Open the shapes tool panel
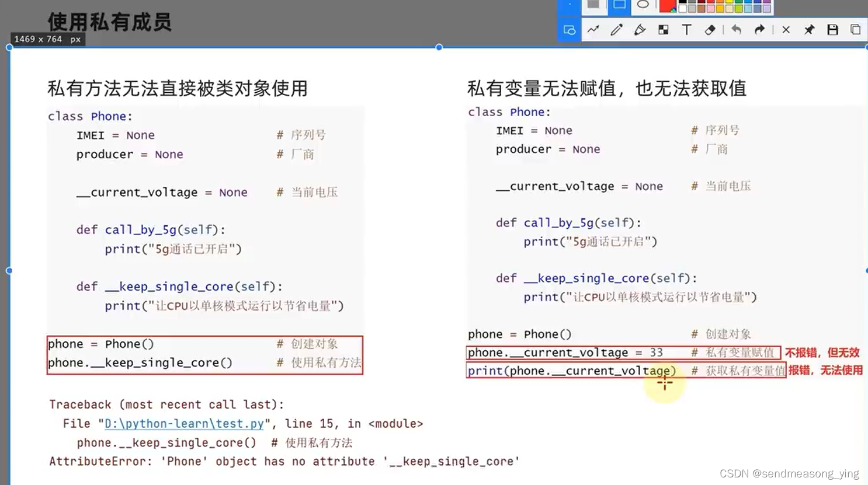 click(x=568, y=29)
